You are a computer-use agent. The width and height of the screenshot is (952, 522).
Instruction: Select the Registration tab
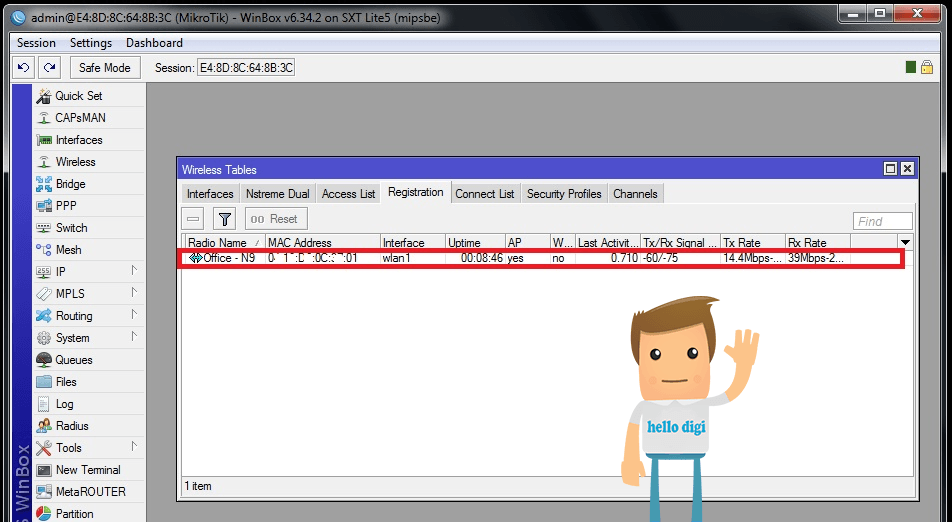(x=416, y=192)
